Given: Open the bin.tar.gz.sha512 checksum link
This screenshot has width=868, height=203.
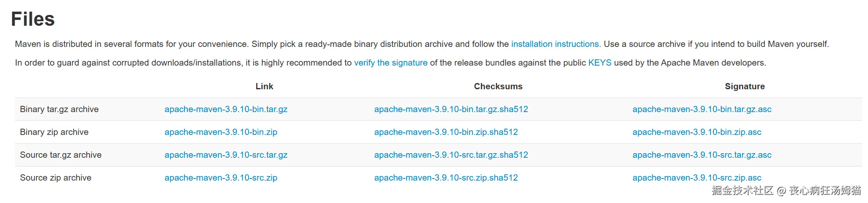Looking at the screenshot, I should point(451,109).
